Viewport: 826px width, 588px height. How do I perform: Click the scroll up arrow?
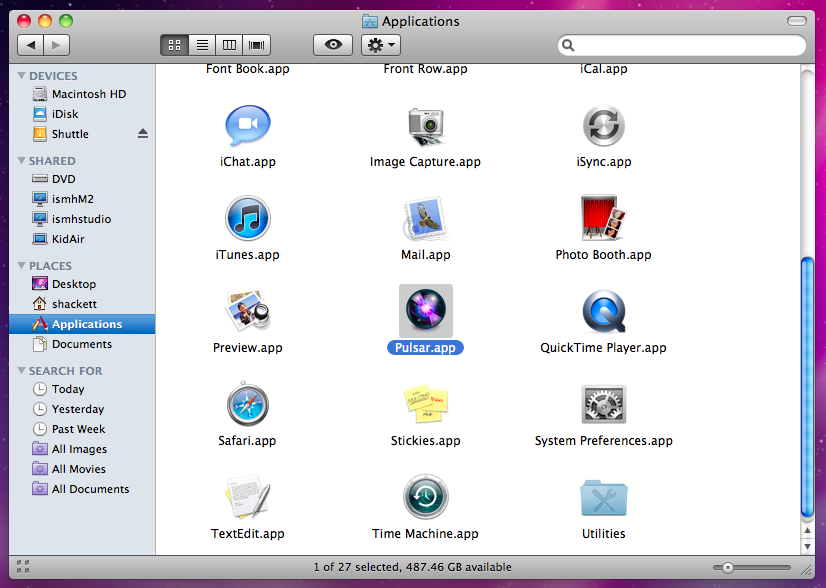[807, 531]
